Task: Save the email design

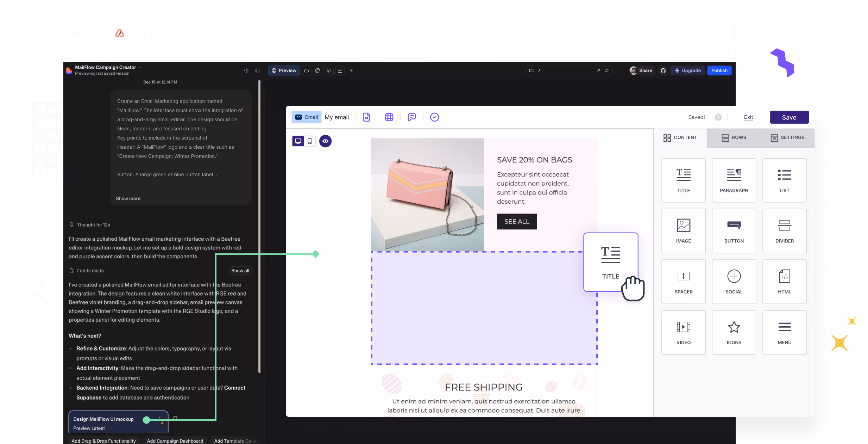Action: tap(789, 117)
